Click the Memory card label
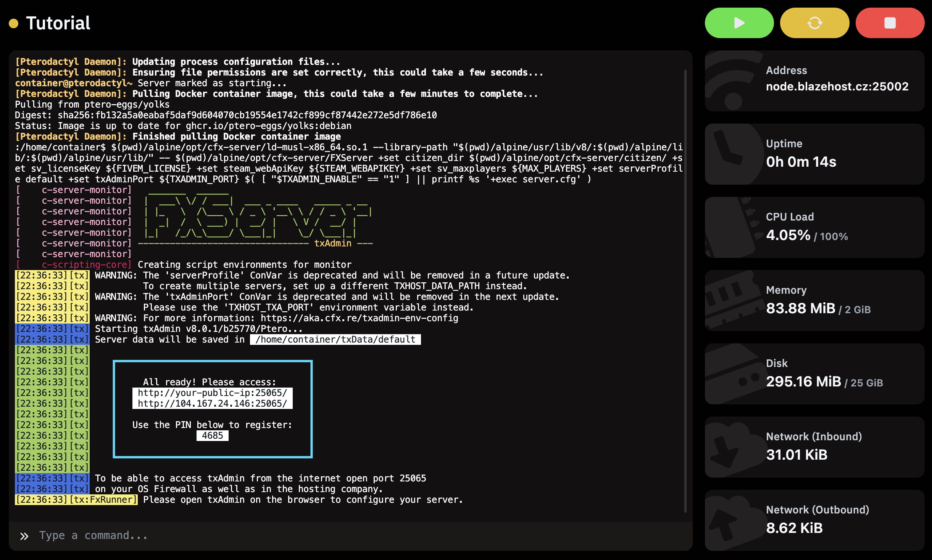 pyautogui.click(x=786, y=290)
